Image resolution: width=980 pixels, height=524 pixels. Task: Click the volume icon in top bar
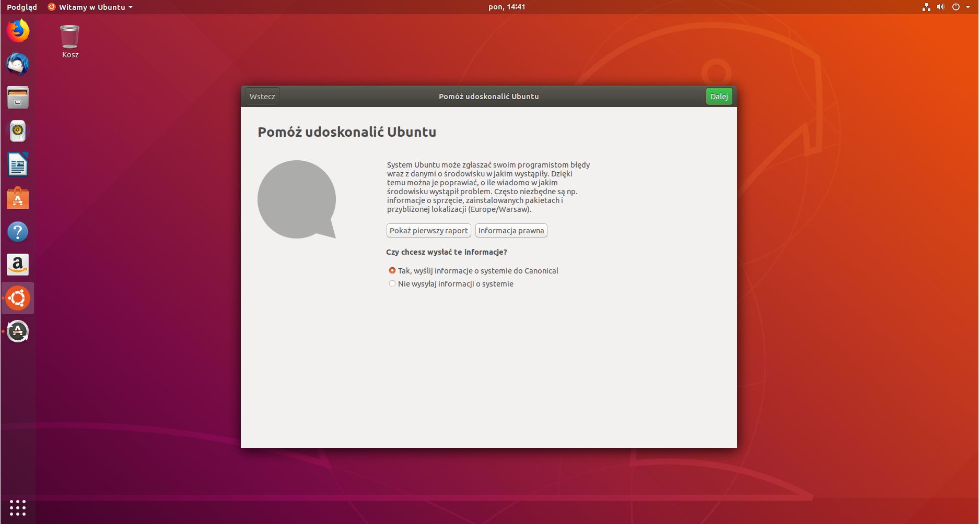click(x=940, y=7)
